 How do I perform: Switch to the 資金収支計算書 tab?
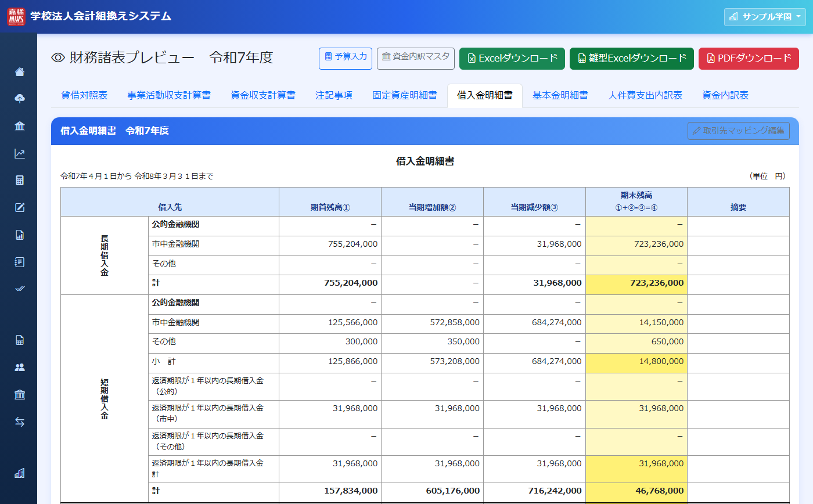pos(263,96)
